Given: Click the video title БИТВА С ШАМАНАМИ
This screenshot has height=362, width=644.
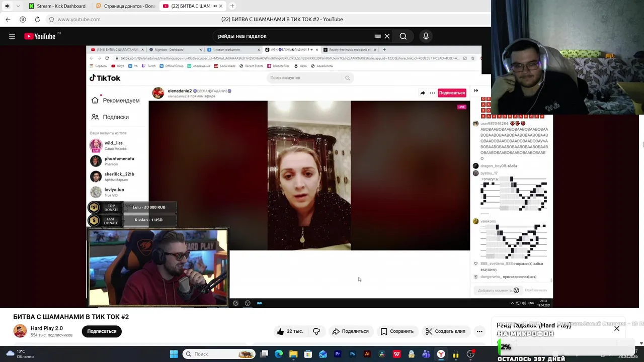Looking at the screenshot, I should 71,317.
